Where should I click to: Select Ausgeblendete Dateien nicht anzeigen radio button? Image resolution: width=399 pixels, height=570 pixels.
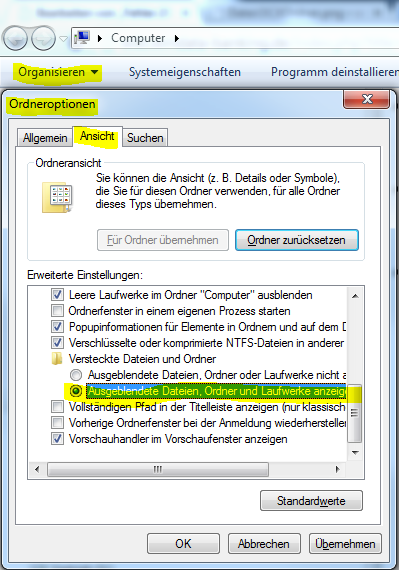tap(76, 375)
